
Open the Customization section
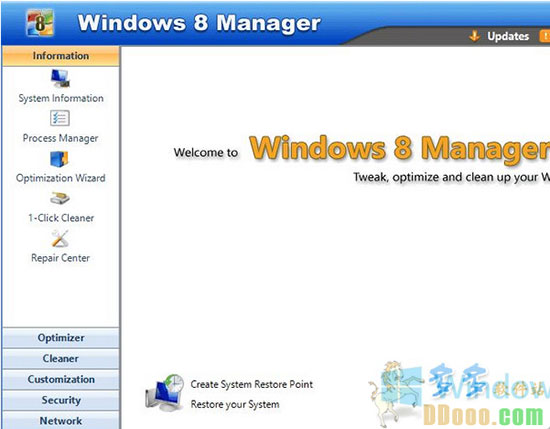click(61, 379)
